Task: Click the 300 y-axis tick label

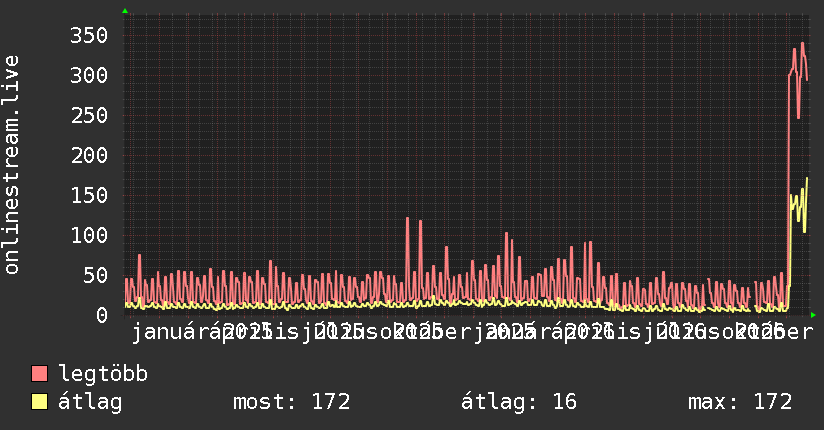Action: click(89, 75)
